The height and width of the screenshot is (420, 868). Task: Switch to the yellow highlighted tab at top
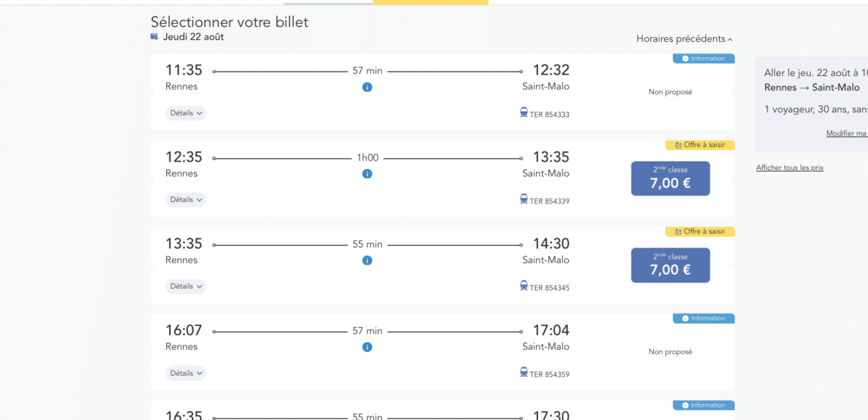coord(431,2)
